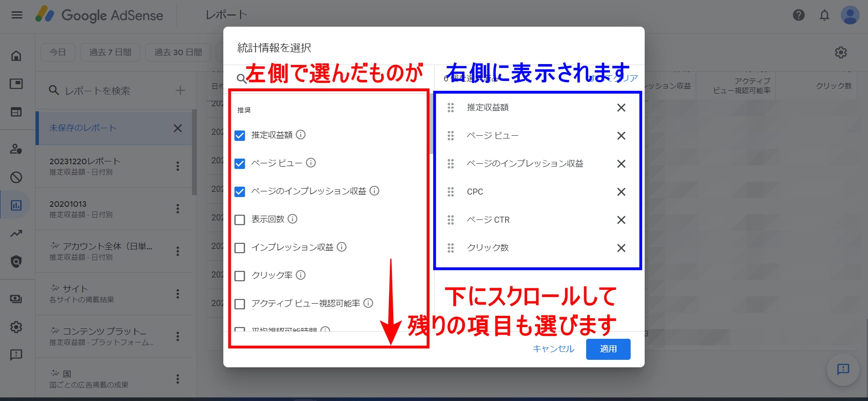Open options for 20231220レポート
868x401 pixels.
[177, 166]
